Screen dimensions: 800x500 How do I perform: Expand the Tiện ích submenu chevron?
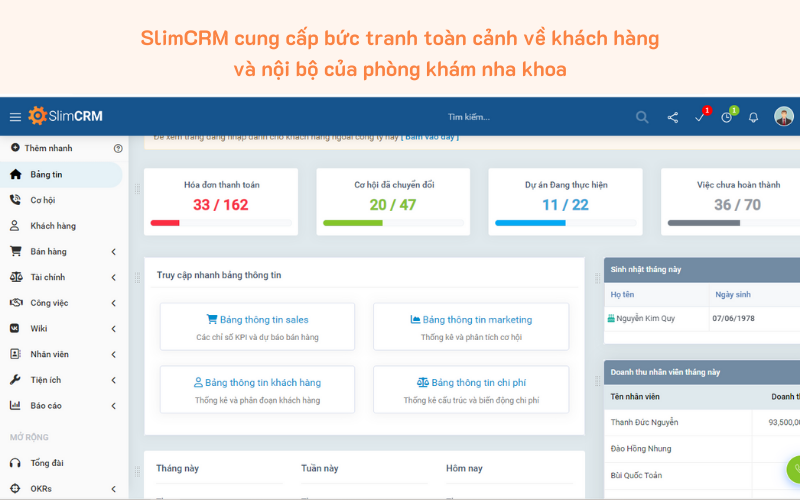[113, 380]
